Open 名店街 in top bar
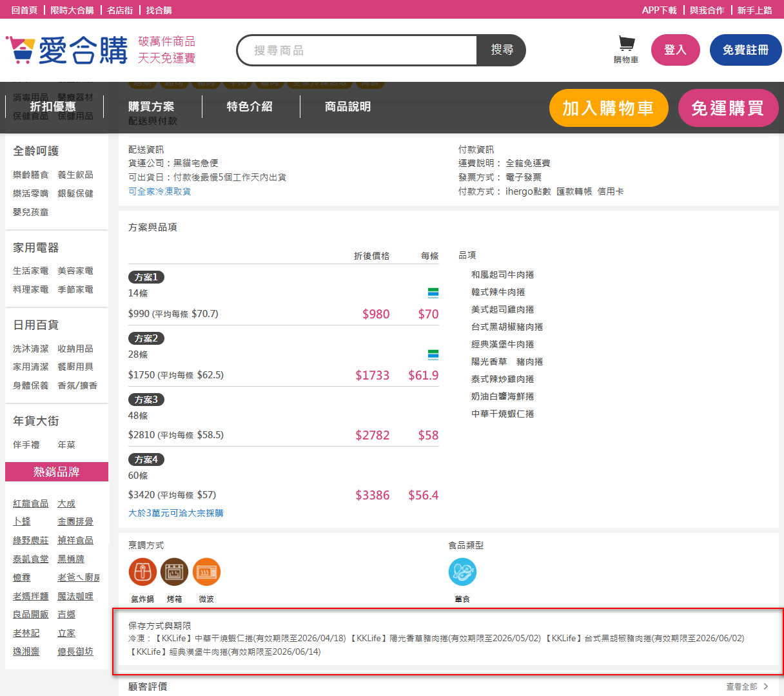The height and width of the screenshot is (696, 784). 120,10
